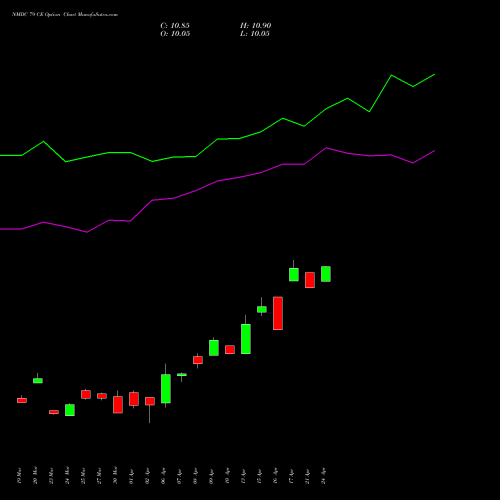Select the 30 Mar date label
500x500 pixels.
coord(115,476)
